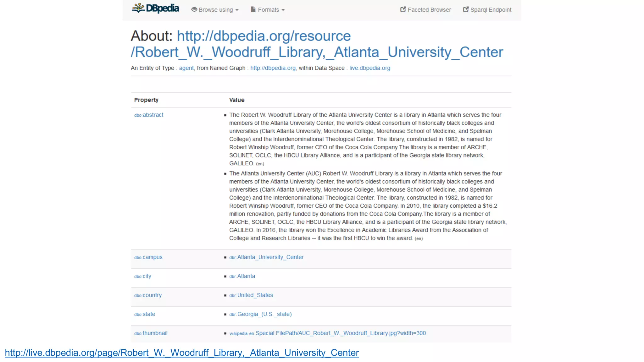The width and height of the screenshot is (644, 362).
Task: Click the external-link icon beside Faceted Browser
Action: click(403, 9)
